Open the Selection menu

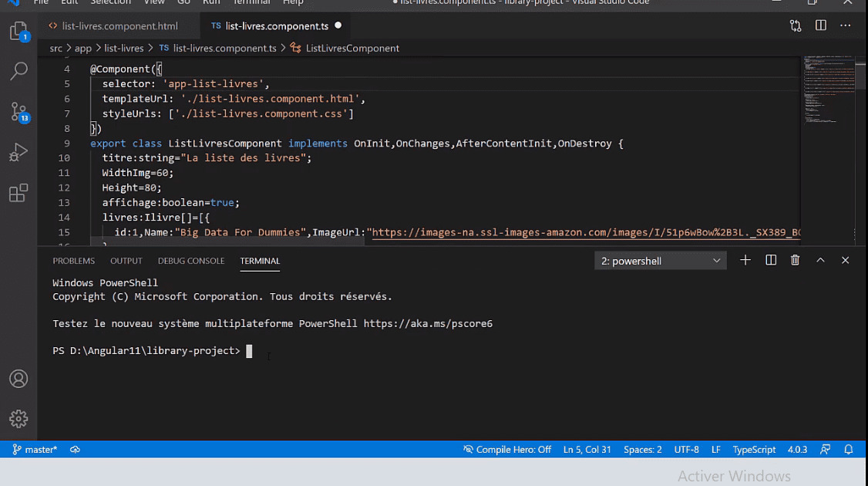(x=111, y=2)
